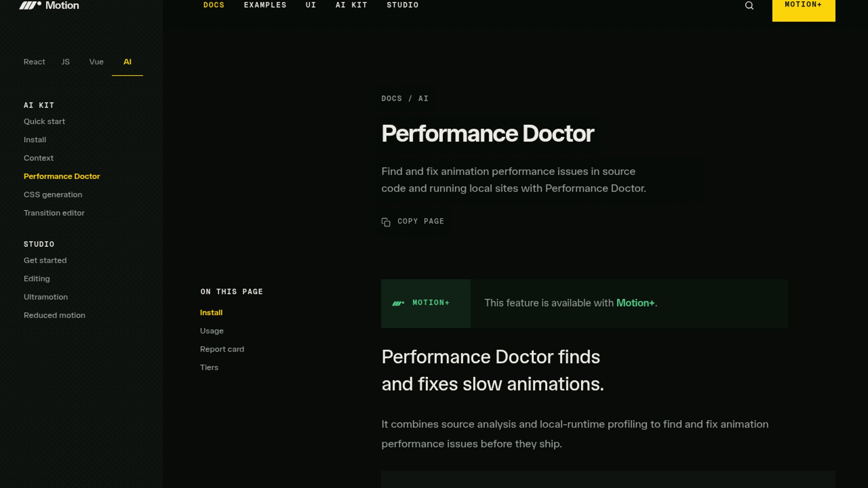
Task: Click the ON THIS PAGE heading
Action: click(231, 292)
